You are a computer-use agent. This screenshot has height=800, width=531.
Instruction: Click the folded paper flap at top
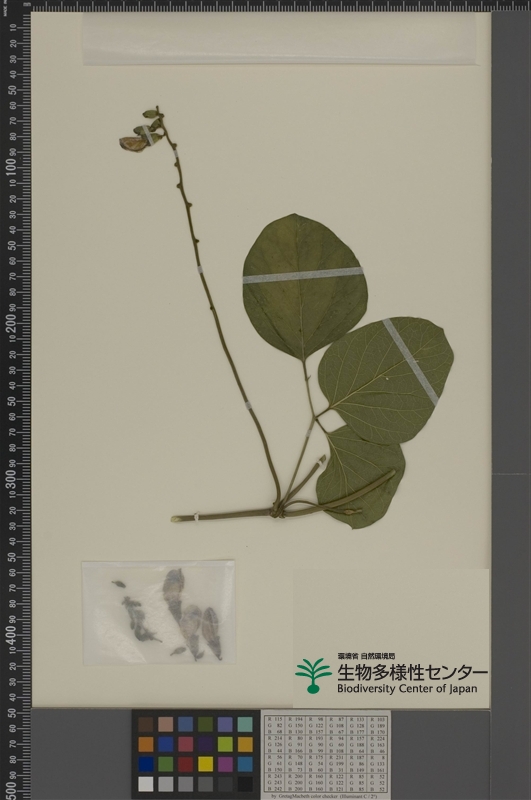coord(280,39)
